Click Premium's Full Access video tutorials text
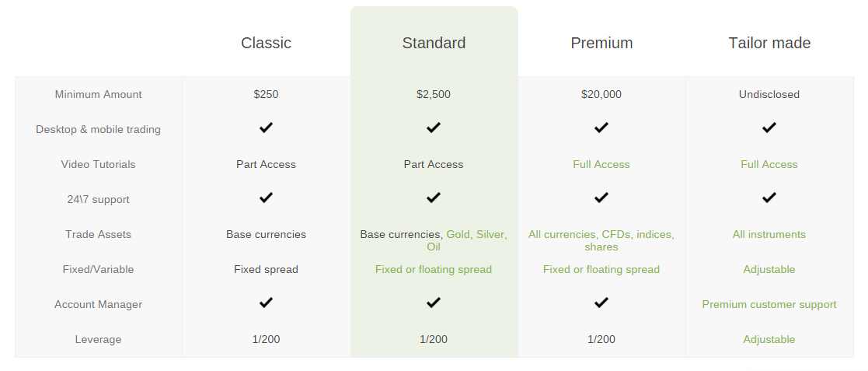 pos(601,164)
